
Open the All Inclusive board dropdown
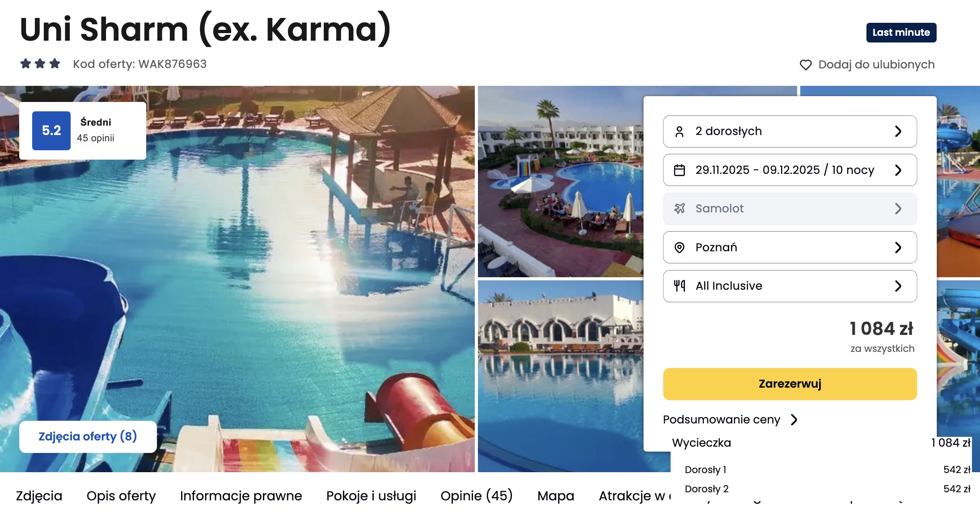click(790, 286)
